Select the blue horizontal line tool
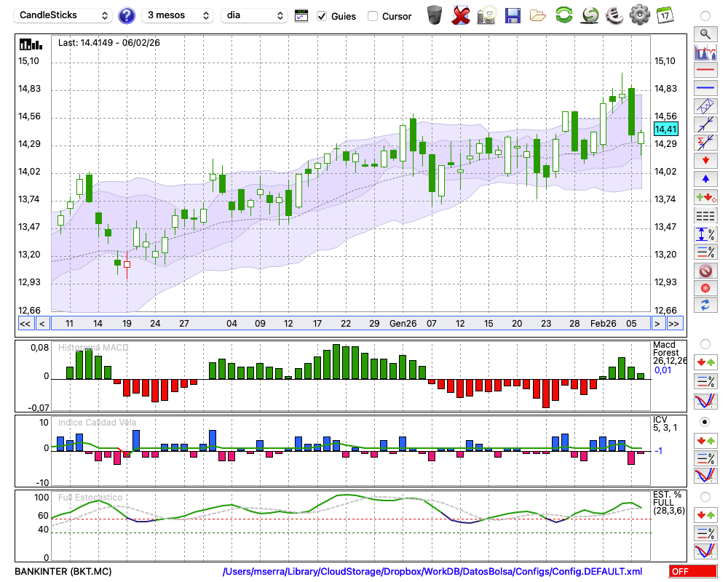The height and width of the screenshot is (582, 728). tap(705, 88)
